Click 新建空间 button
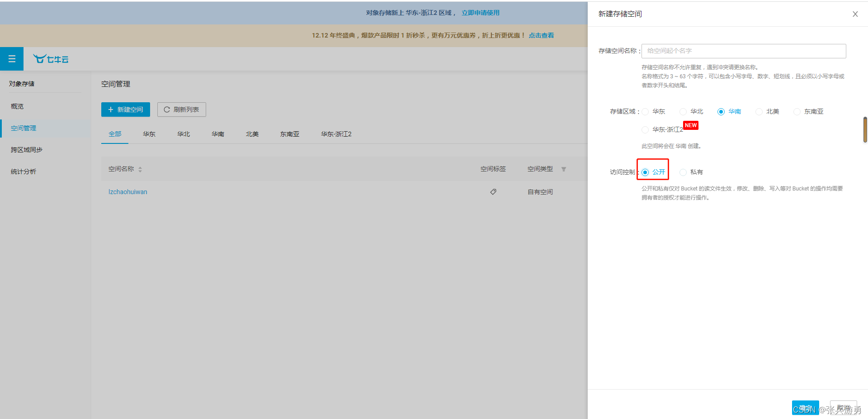Viewport: 868px width, 419px height. pyautogui.click(x=126, y=110)
